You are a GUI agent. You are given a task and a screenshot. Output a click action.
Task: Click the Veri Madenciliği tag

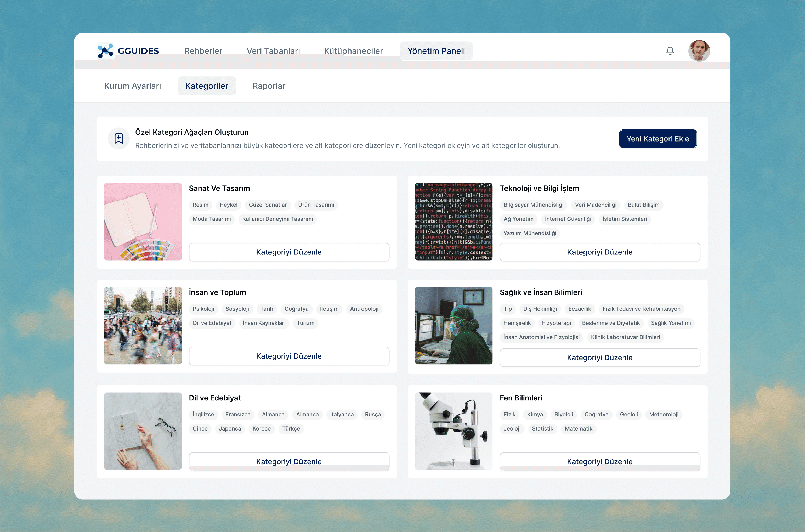[595, 205]
